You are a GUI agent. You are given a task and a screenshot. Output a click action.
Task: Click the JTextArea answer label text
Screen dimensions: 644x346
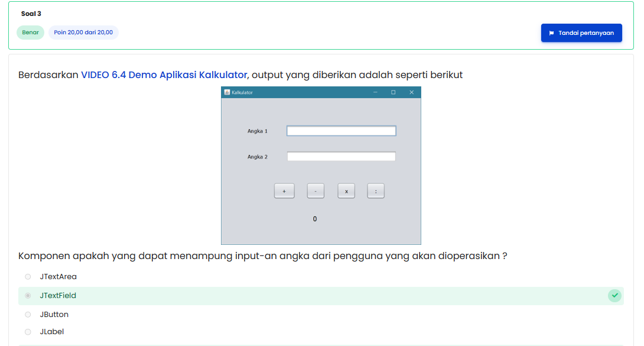coord(58,277)
